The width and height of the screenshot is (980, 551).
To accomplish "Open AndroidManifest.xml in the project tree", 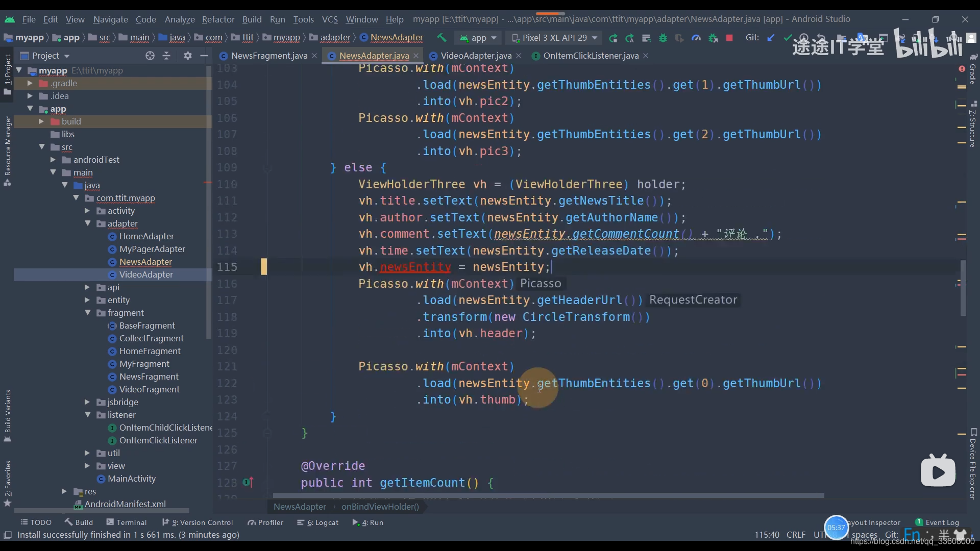I will [x=125, y=504].
